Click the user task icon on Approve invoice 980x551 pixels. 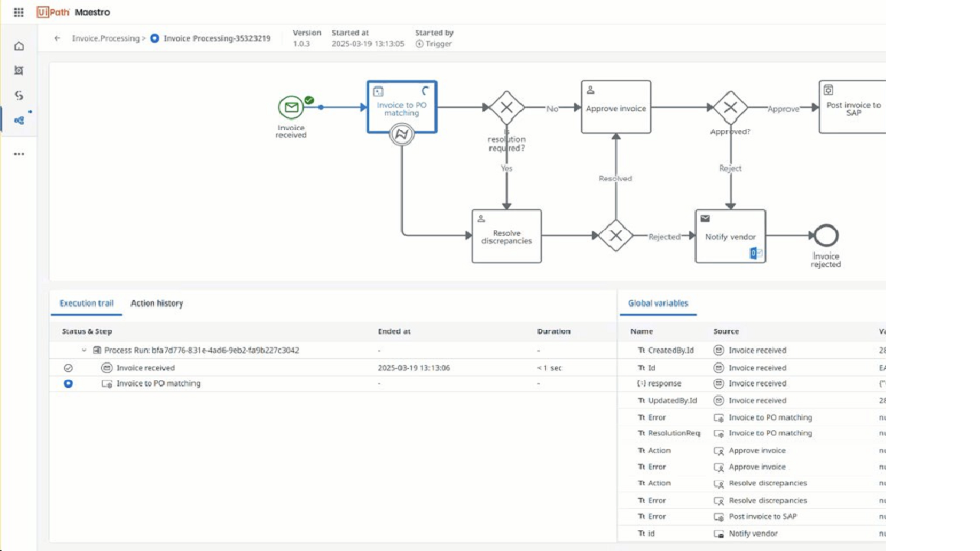coord(590,90)
